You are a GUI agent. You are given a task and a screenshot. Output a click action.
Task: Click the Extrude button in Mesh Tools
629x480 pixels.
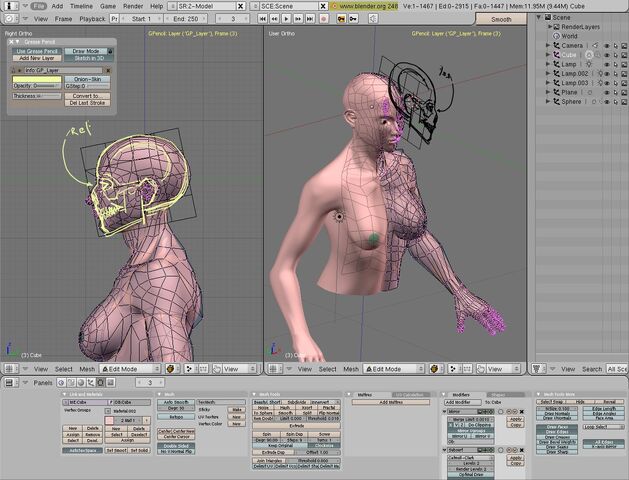[x=296, y=426]
